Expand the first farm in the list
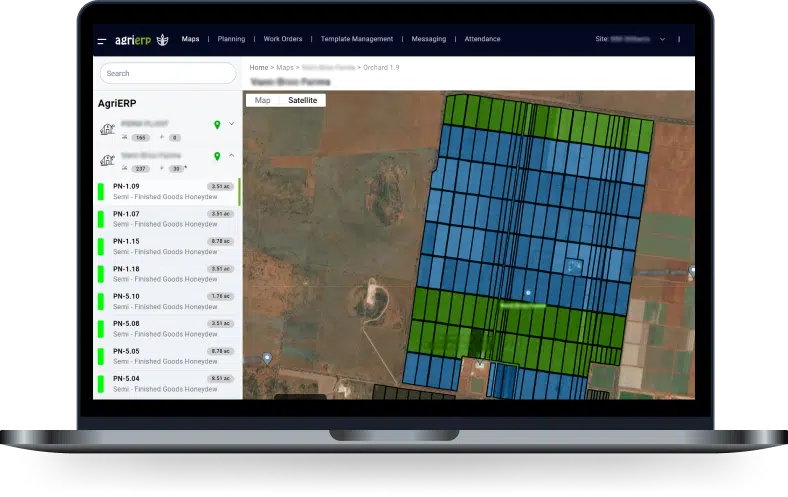Screen dimensions: 788x497 click(232, 124)
